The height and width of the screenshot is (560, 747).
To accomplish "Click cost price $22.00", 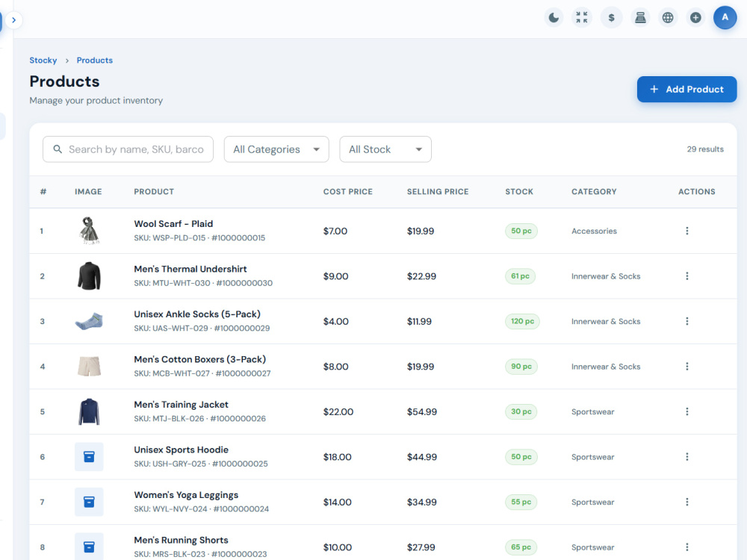I will coord(338,412).
